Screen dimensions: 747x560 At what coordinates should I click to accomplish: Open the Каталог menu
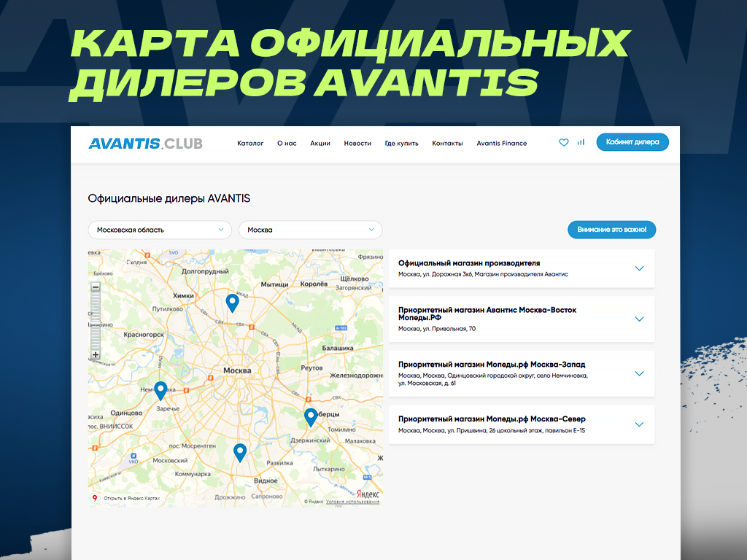(250, 144)
